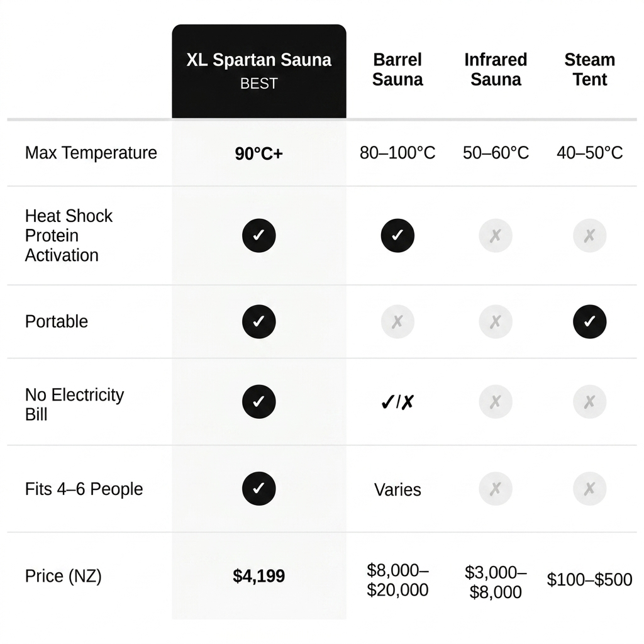Viewport: 644px width, 644px height.
Task: Click XL Spartan No Electricity Bill checkmark
Action: [x=258, y=401]
